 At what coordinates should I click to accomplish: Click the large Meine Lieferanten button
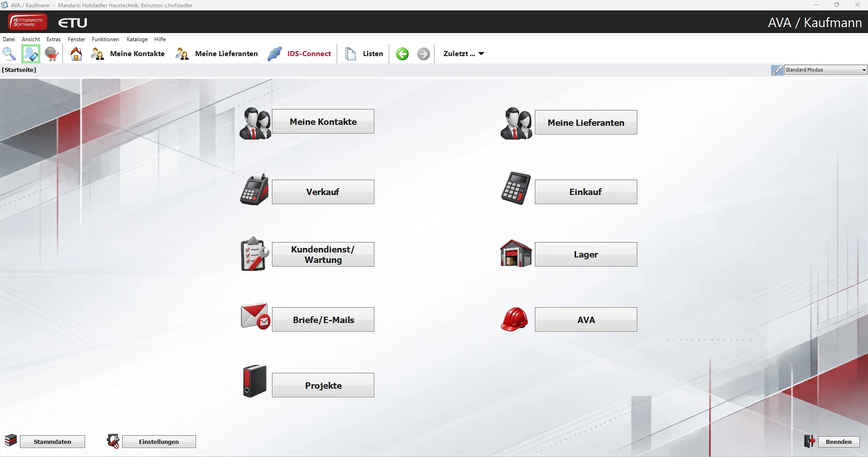pyautogui.click(x=586, y=122)
